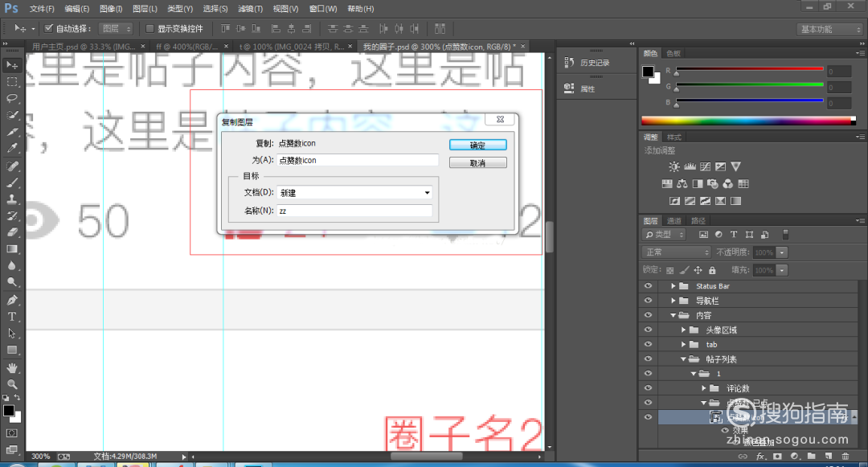The height and width of the screenshot is (467, 868).
Task: Open the History panel icon
Action: (x=568, y=63)
